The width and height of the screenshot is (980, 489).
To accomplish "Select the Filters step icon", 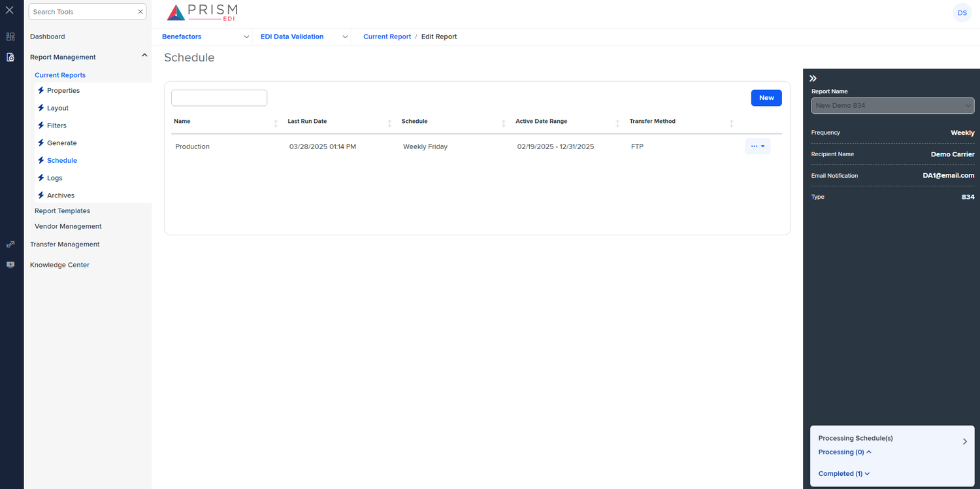I will (x=41, y=125).
